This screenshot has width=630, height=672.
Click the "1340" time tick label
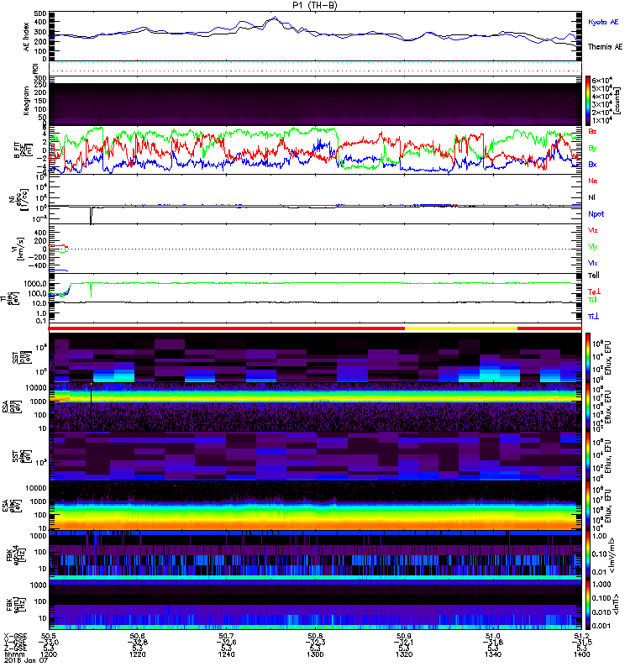(493, 654)
